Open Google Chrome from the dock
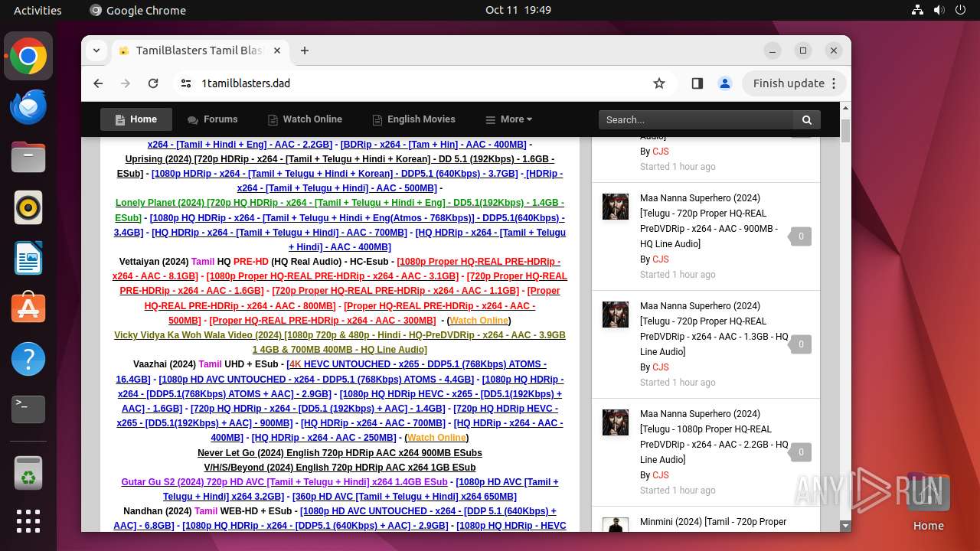980x551 pixels. (x=28, y=56)
